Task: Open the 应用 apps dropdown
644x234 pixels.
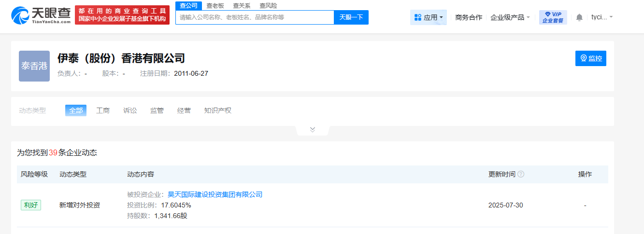Action: pos(429,17)
